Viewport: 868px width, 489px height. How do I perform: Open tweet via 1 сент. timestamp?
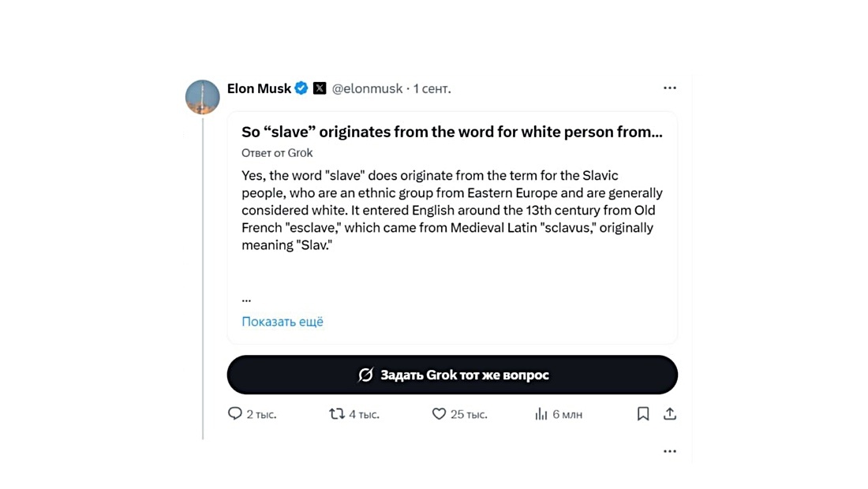432,88
